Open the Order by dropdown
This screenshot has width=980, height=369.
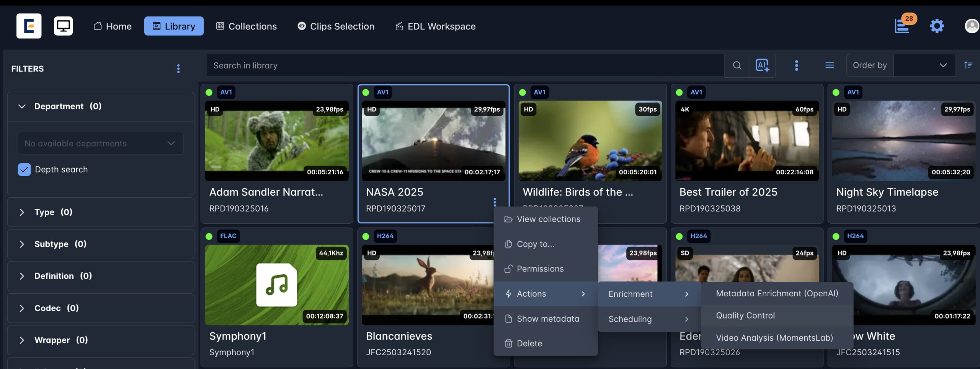pos(924,65)
